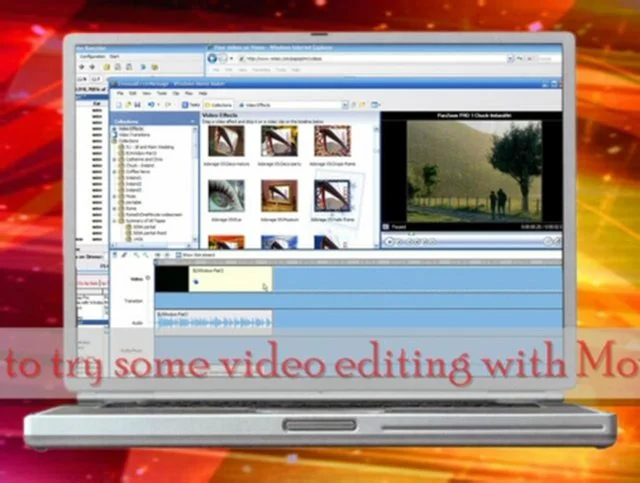640x483 pixels.
Task: Click Open Project icon in Movie Maker toolbar
Action: click(x=128, y=105)
